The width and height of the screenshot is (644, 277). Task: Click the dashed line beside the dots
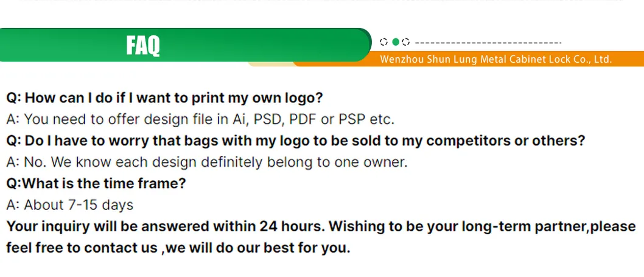[488, 43]
